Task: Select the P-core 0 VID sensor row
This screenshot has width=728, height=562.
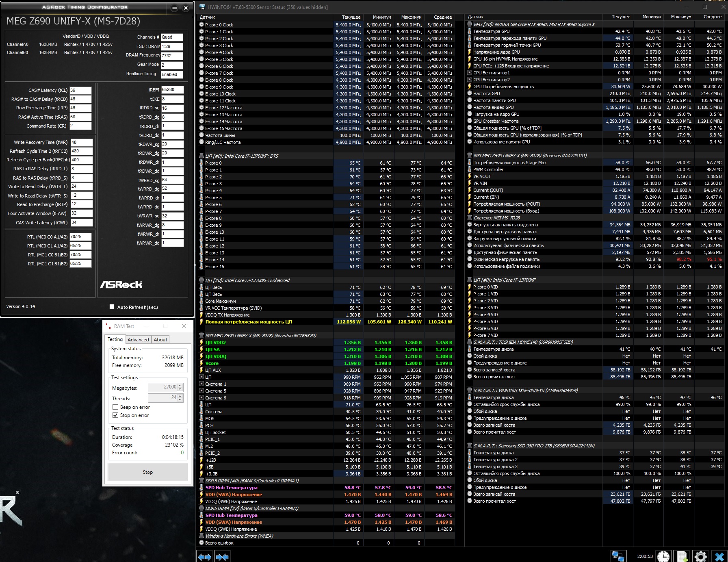Action: pyautogui.click(x=595, y=287)
